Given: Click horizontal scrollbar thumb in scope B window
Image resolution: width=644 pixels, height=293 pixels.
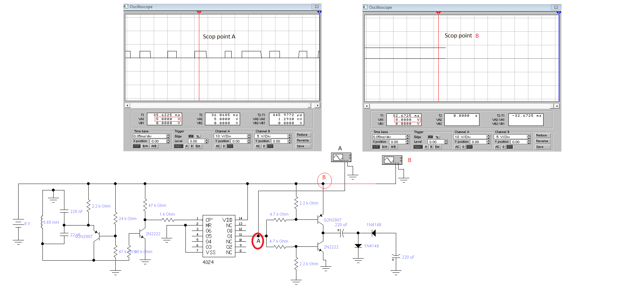Looking at the screenshot, I should click(552, 106).
